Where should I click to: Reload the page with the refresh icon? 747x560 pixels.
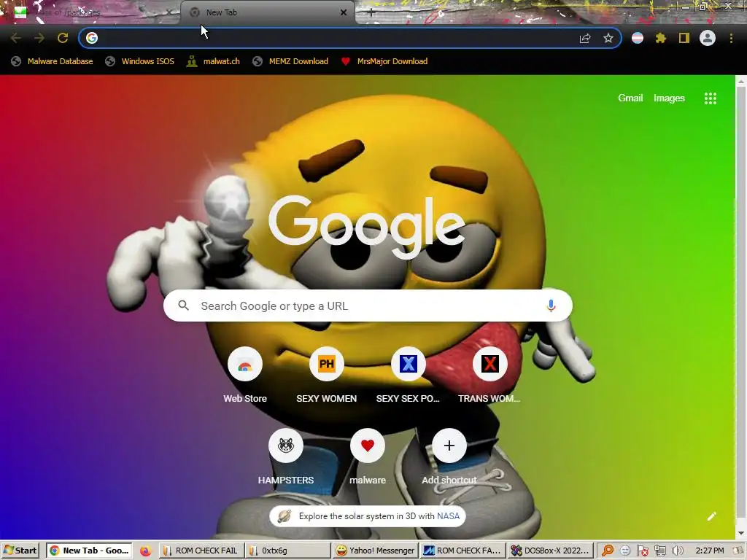pyautogui.click(x=63, y=38)
